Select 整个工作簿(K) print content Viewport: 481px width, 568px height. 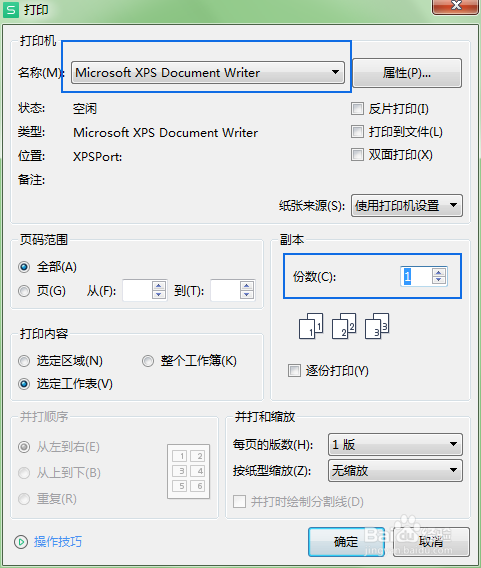pyautogui.click(x=148, y=361)
